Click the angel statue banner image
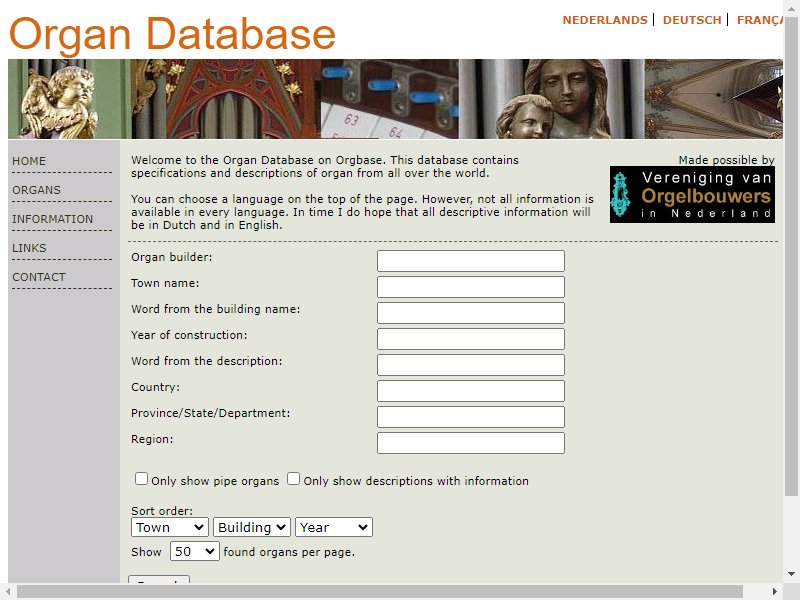Image resolution: width=800 pixels, height=600 pixels. point(69,99)
